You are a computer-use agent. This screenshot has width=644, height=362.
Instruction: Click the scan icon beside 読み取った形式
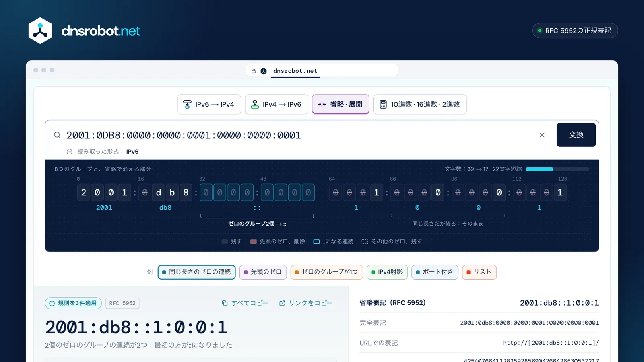coord(70,152)
